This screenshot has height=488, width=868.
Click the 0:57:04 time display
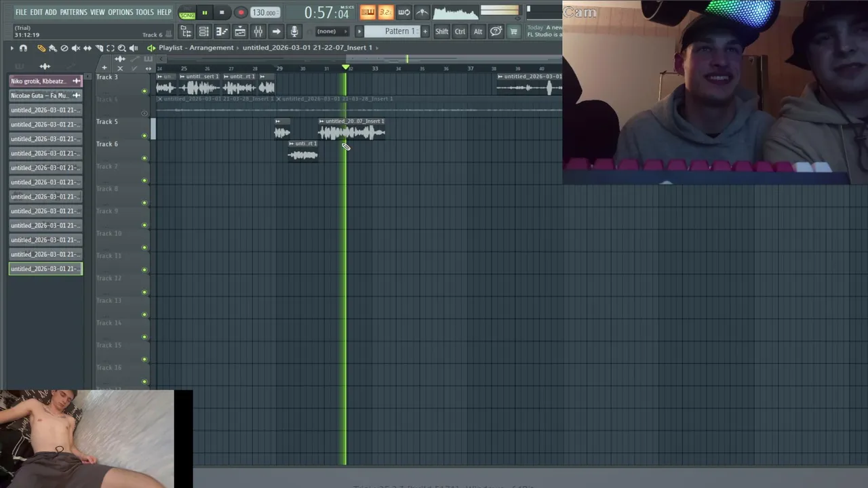point(327,13)
